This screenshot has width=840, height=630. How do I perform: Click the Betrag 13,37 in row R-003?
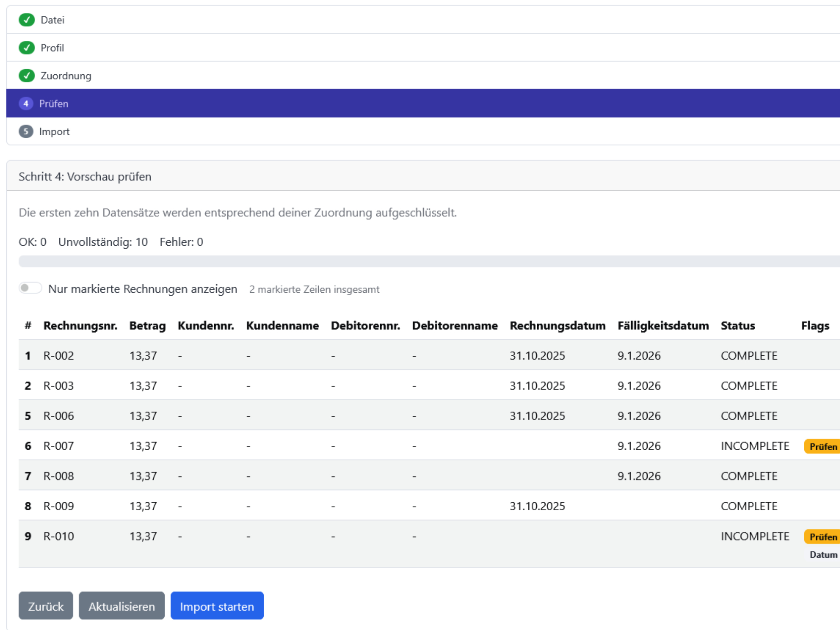(x=143, y=386)
